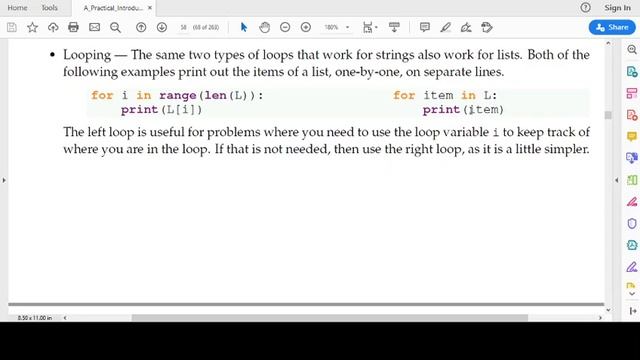Screen dimensions: 640x360
Task: Click the bottom right pane collapse icon
Action: pos(633,311)
